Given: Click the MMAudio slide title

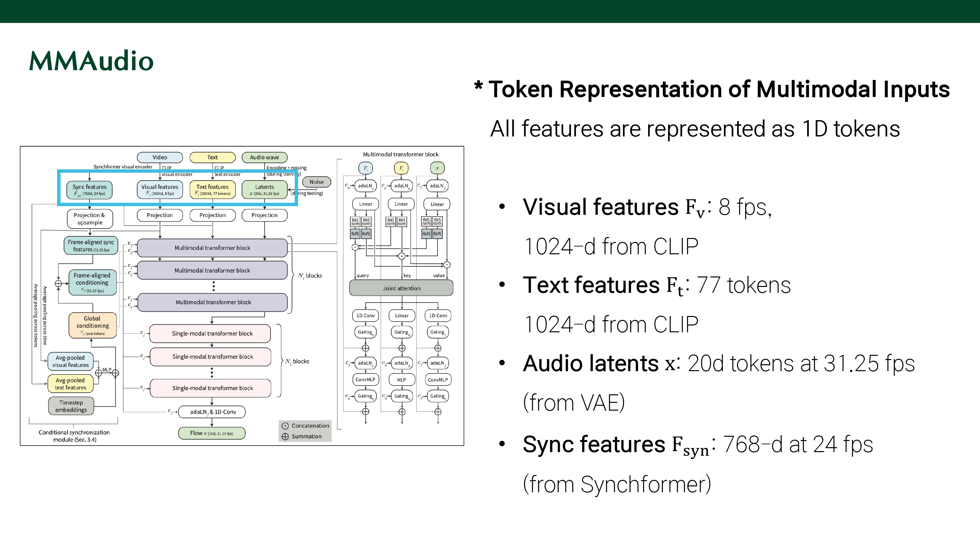Looking at the screenshot, I should pyautogui.click(x=91, y=61).
